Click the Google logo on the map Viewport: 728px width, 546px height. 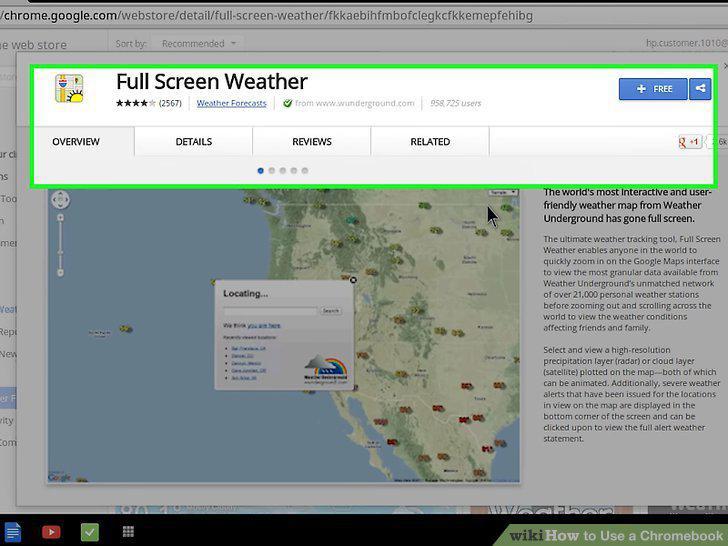tap(59, 477)
